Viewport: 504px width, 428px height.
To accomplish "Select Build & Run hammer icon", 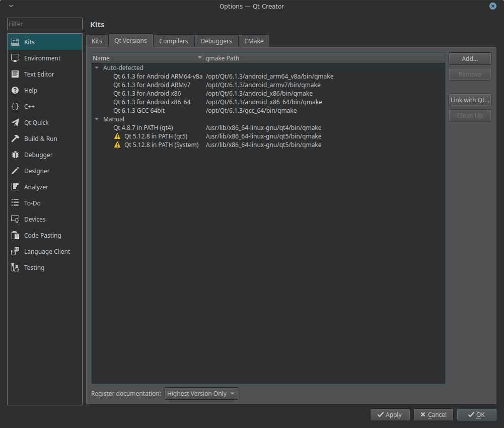I will pyautogui.click(x=15, y=138).
